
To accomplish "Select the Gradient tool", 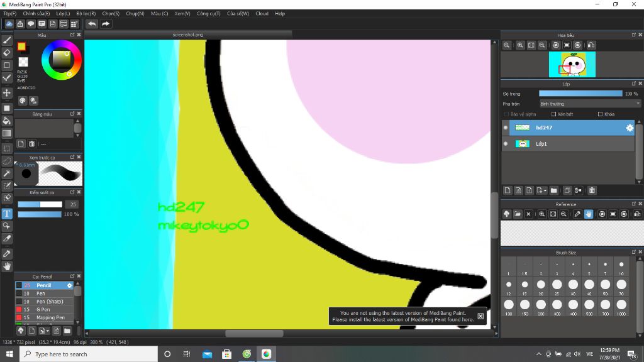I will click(7, 133).
